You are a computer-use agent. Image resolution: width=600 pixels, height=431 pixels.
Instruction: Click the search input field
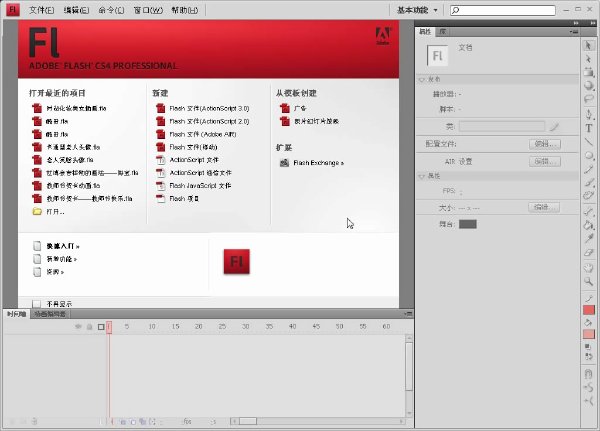[503, 10]
